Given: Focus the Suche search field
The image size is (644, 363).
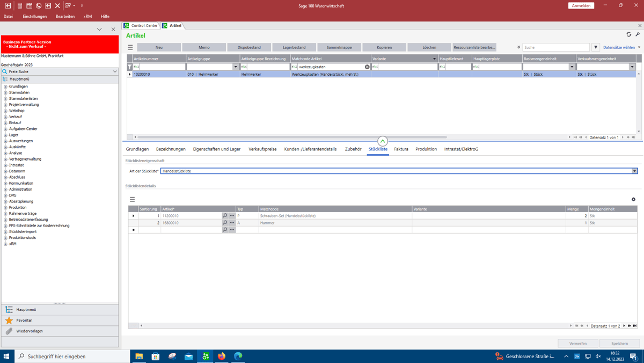Looking at the screenshot, I should [556, 47].
